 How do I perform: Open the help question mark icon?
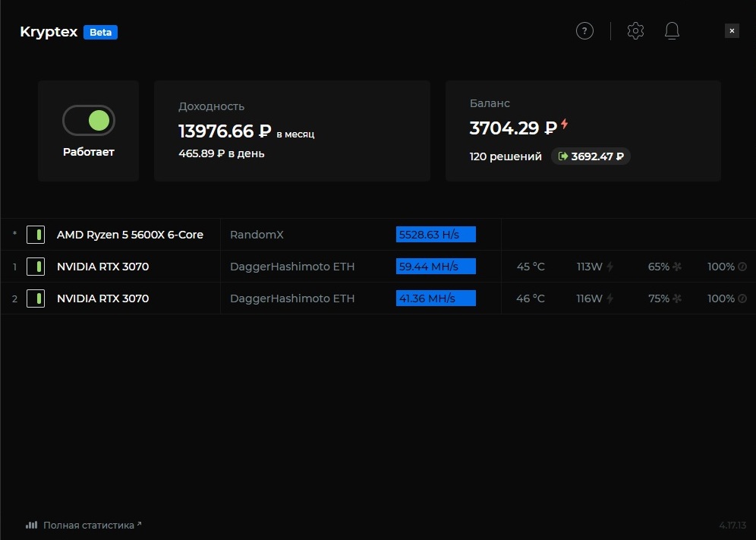click(x=584, y=31)
